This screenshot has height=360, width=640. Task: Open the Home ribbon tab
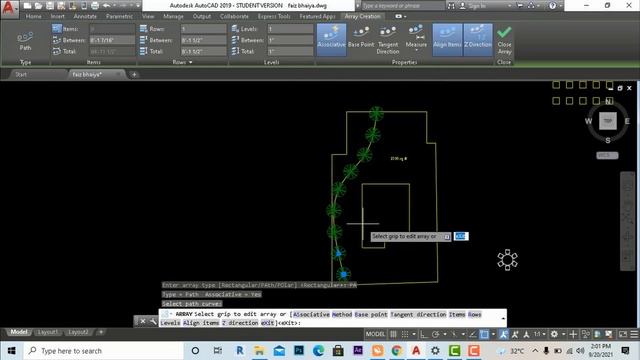pos(33,16)
